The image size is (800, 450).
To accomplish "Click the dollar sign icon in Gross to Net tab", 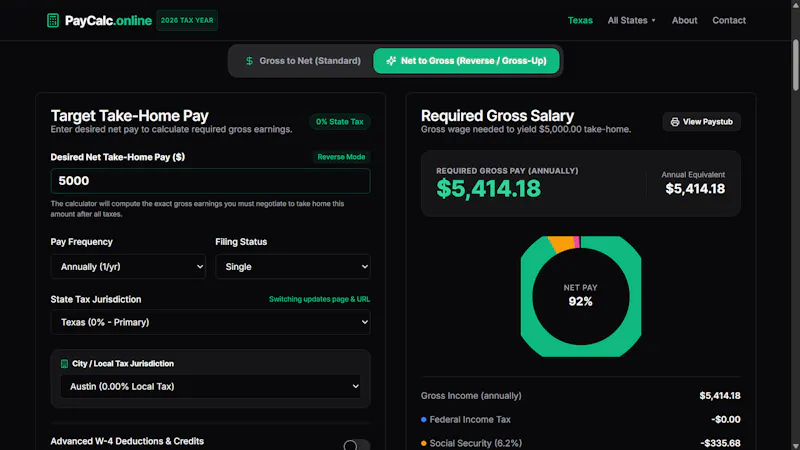I will click(249, 61).
